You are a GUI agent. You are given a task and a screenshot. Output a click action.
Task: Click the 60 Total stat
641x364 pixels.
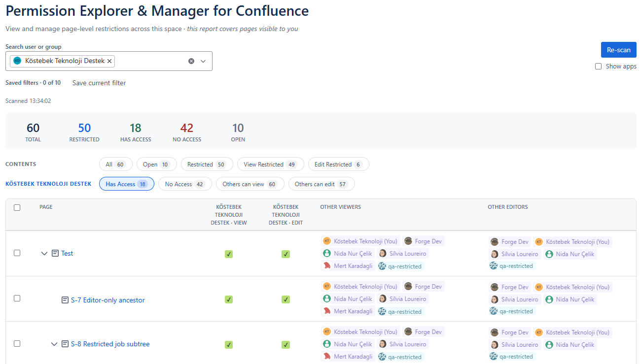(33, 132)
